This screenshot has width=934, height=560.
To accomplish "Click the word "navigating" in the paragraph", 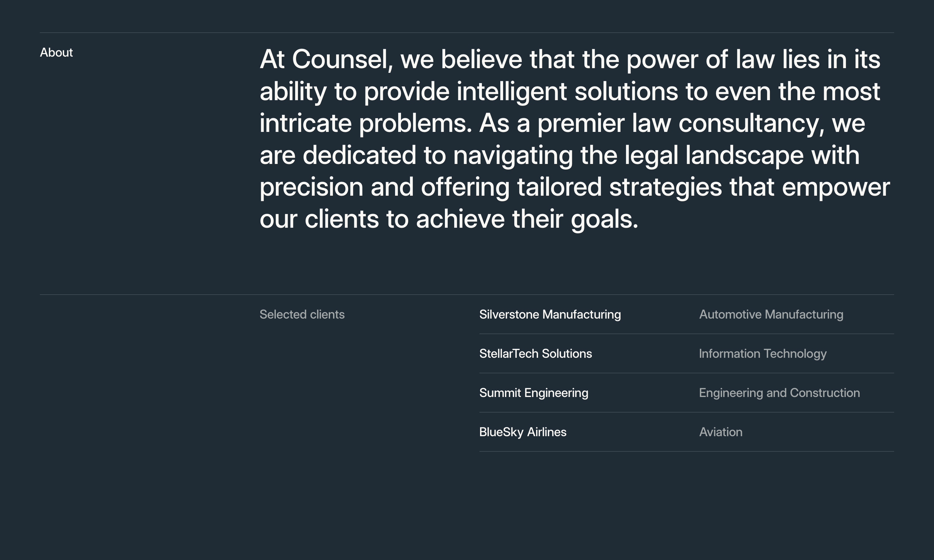I will [513, 156].
